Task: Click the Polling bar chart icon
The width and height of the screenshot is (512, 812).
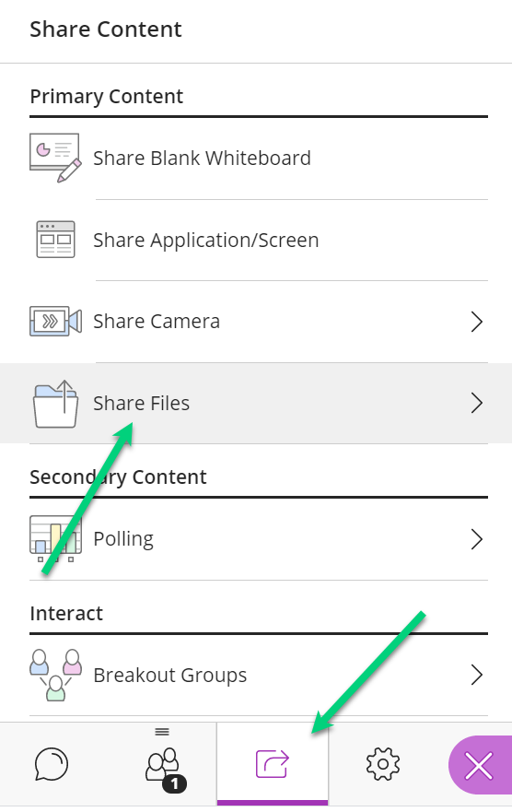Action: 55,538
